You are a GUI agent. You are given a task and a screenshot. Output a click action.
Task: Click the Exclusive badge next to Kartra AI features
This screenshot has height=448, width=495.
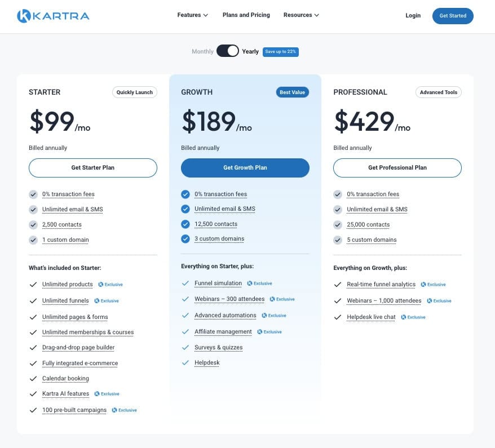pyautogui.click(x=107, y=394)
